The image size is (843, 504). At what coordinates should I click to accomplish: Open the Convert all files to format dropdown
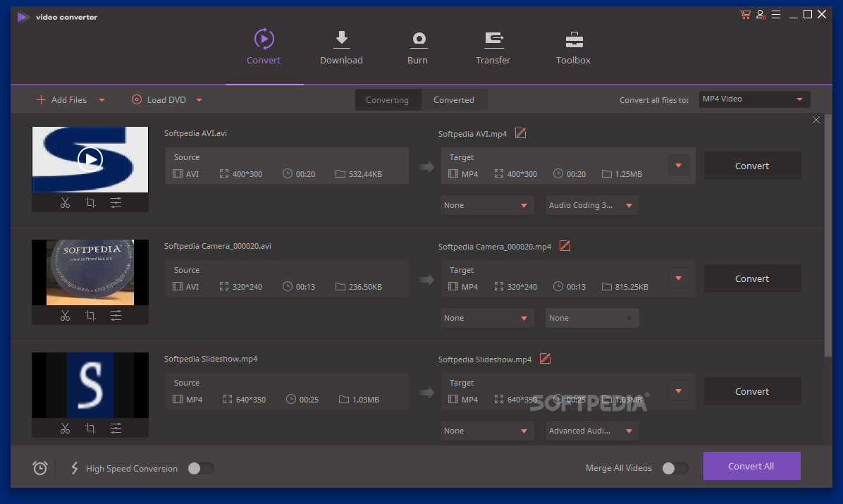[753, 99]
